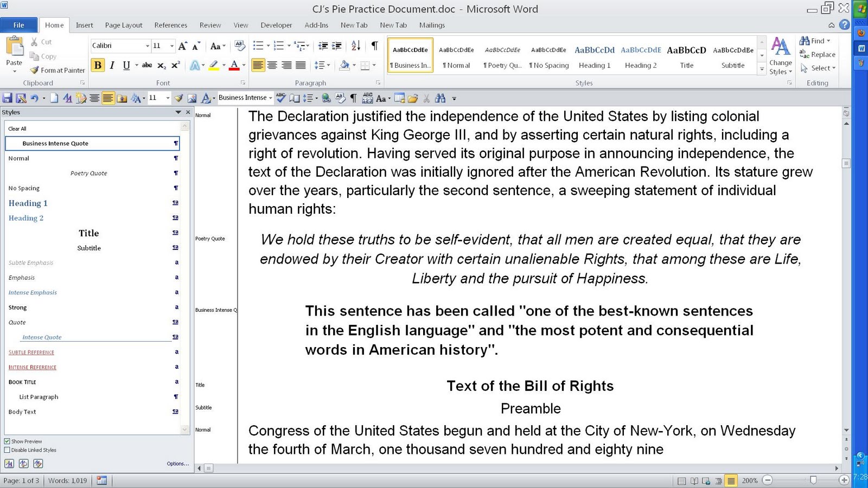This screenshot has width=868, height=488.
Task: Select Heading 1 in the Styles pane
Action: coord(28,203)
